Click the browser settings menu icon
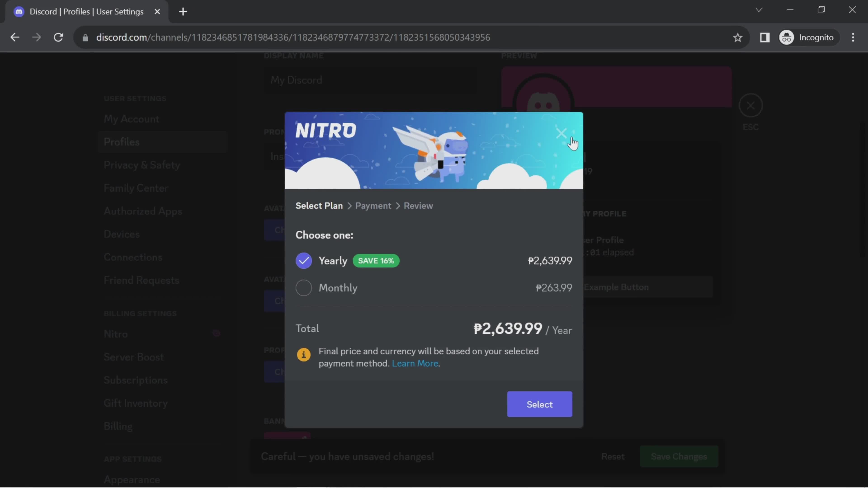 point(853,37)
